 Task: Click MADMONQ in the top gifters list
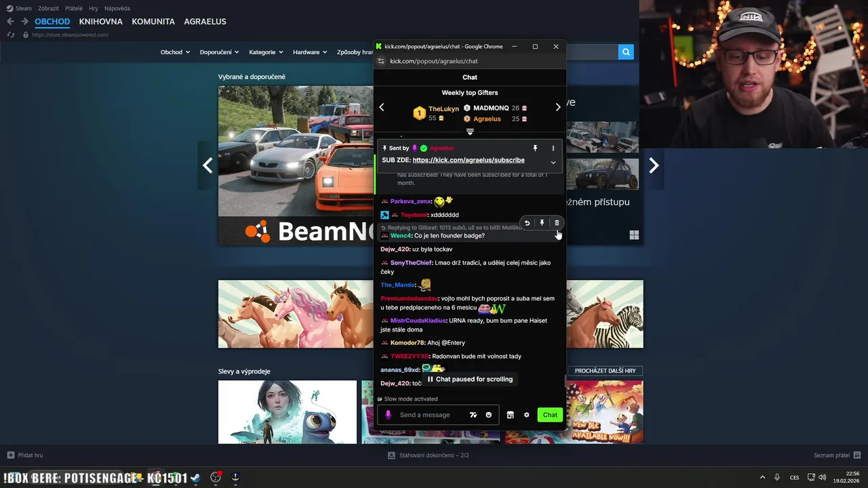point(491,108)
